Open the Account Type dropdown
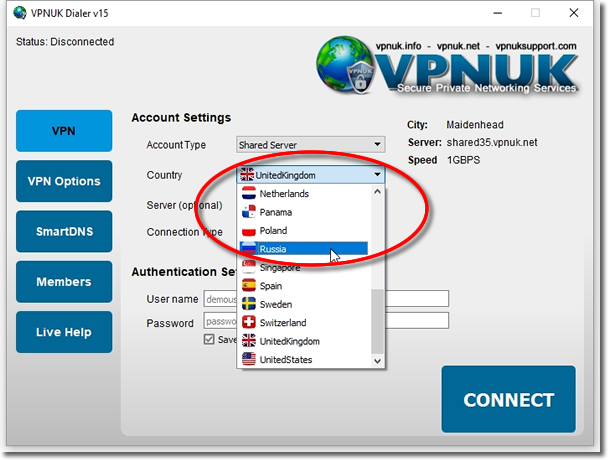Image resolution: width=608 pixels, height=460 pixels. point(310,145)
